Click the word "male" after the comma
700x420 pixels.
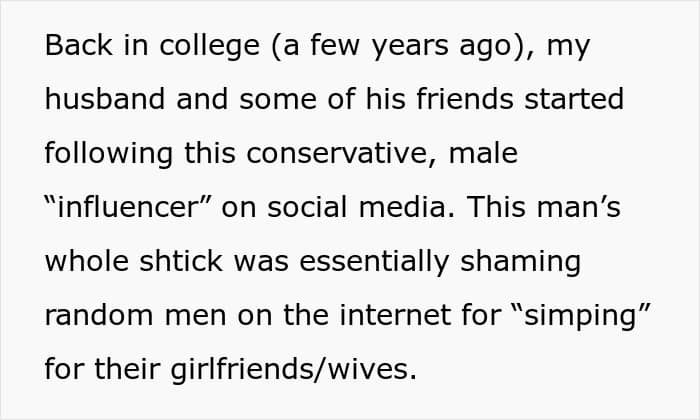(x=483, y=153)
